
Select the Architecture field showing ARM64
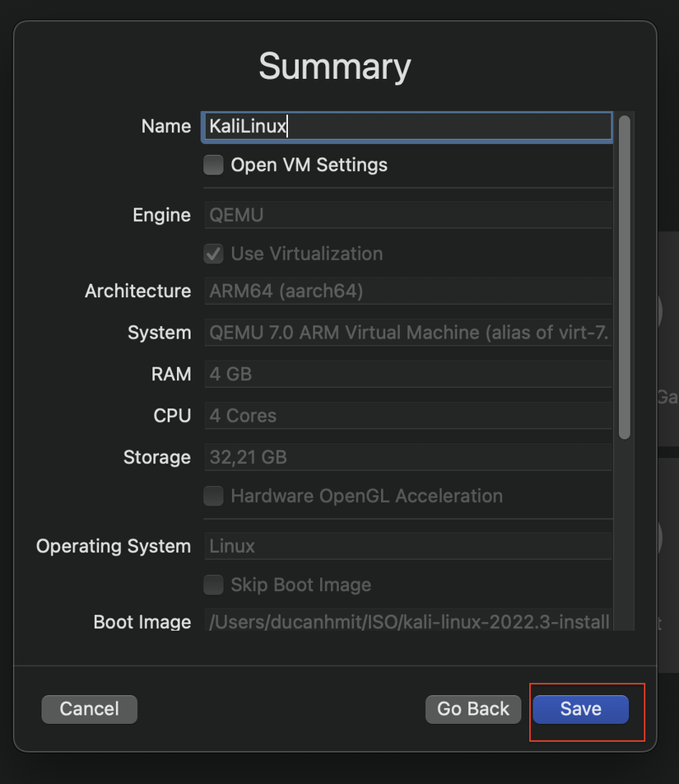tap(407, 291)
